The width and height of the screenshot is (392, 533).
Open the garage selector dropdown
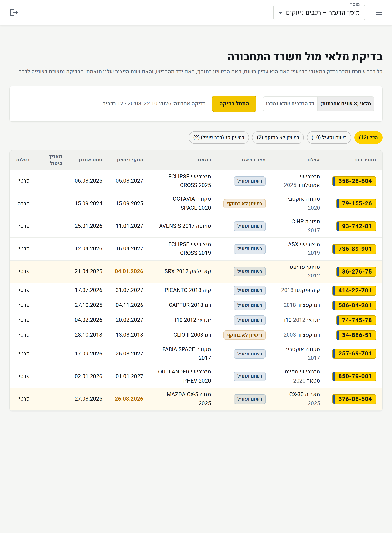tap(319, 13)
